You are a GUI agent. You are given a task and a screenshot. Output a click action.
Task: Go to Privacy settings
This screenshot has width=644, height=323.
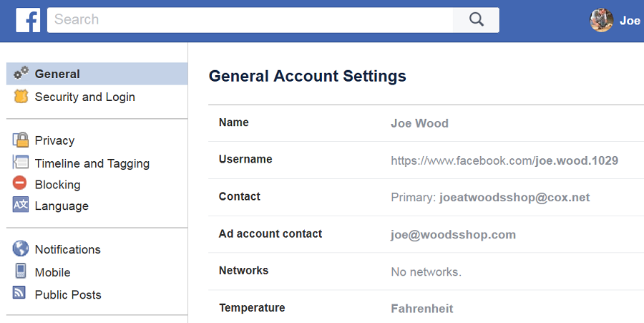coord(54,140)
